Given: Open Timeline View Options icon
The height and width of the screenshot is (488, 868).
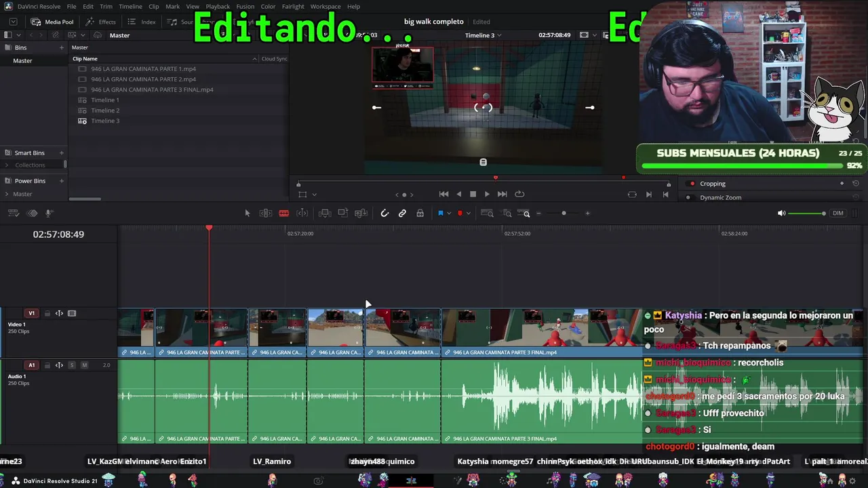Looking at the screenshot, I should tap(13, 213).
